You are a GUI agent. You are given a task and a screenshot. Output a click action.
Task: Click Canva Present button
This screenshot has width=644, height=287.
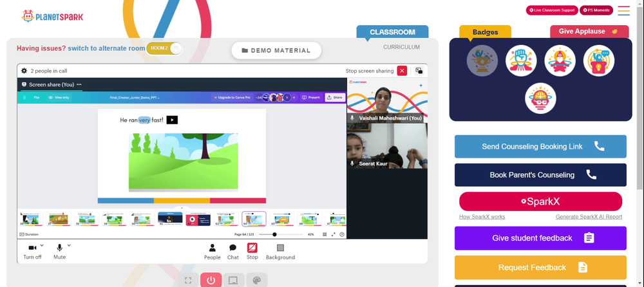[311, 98]
